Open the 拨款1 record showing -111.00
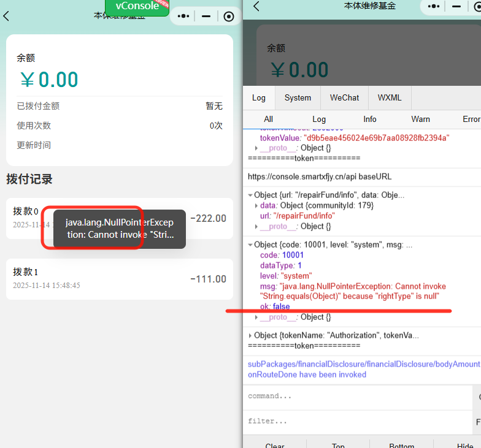 120,279
